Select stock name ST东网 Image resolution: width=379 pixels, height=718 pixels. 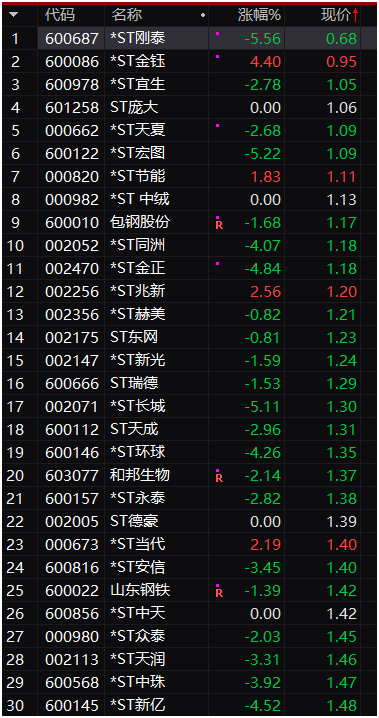[134, 337]
